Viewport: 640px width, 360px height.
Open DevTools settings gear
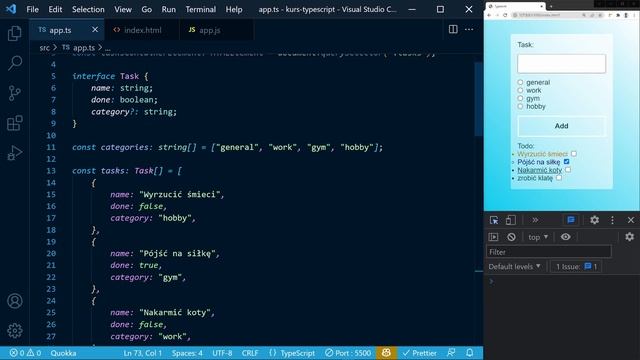(x=594, y=220)
